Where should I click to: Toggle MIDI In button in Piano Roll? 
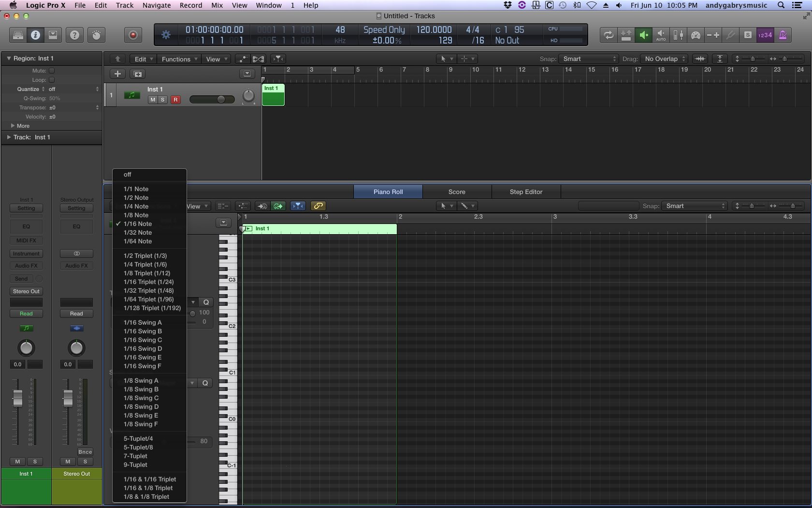coord(262,206)
